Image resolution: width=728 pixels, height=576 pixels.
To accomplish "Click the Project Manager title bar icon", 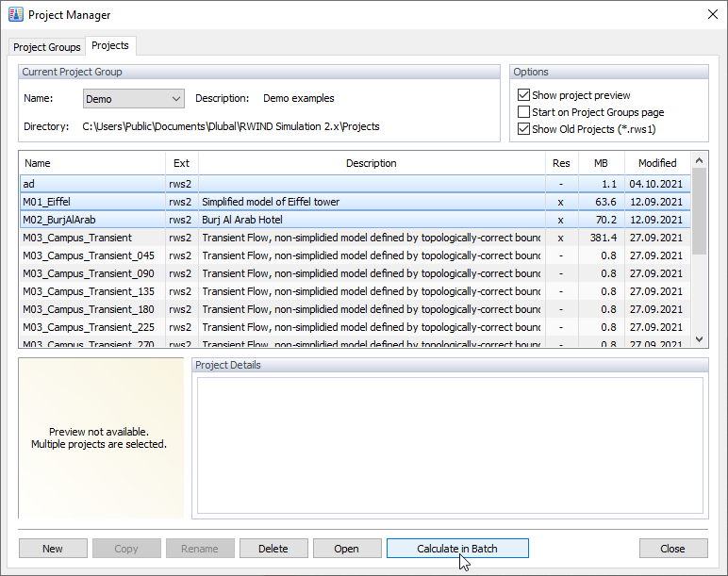I will 15,15.
